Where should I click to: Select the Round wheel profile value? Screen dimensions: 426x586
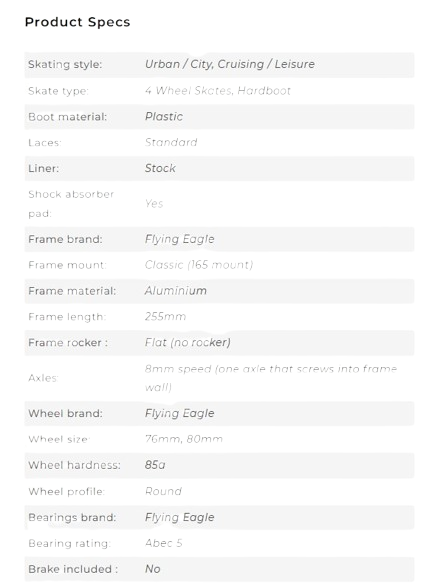[x=163, y=491]
